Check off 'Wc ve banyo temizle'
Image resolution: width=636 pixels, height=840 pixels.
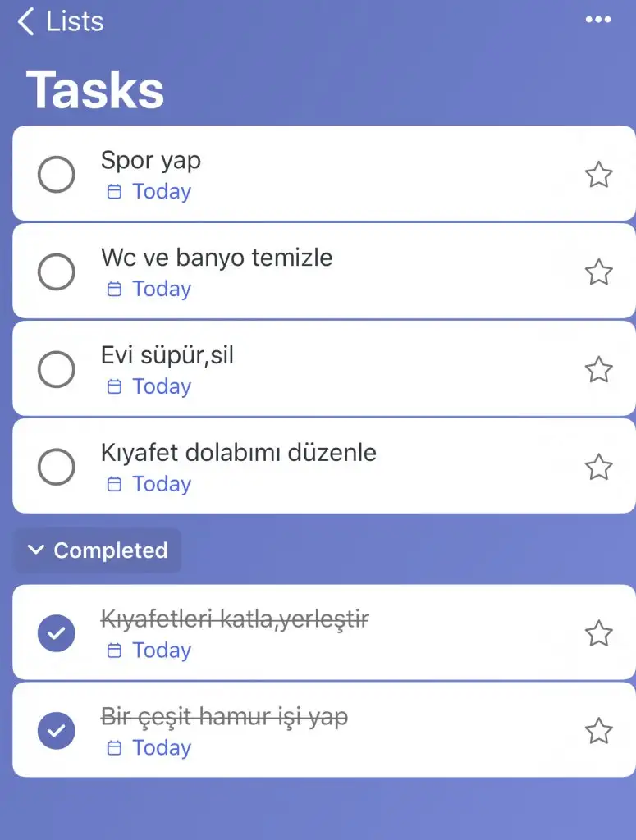tap(57, 272)
